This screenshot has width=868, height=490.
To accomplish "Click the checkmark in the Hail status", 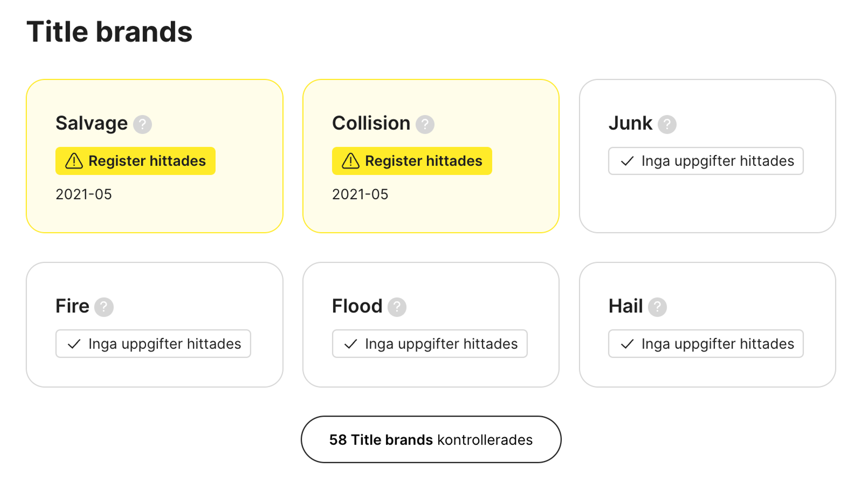I will tap(627, 344).
